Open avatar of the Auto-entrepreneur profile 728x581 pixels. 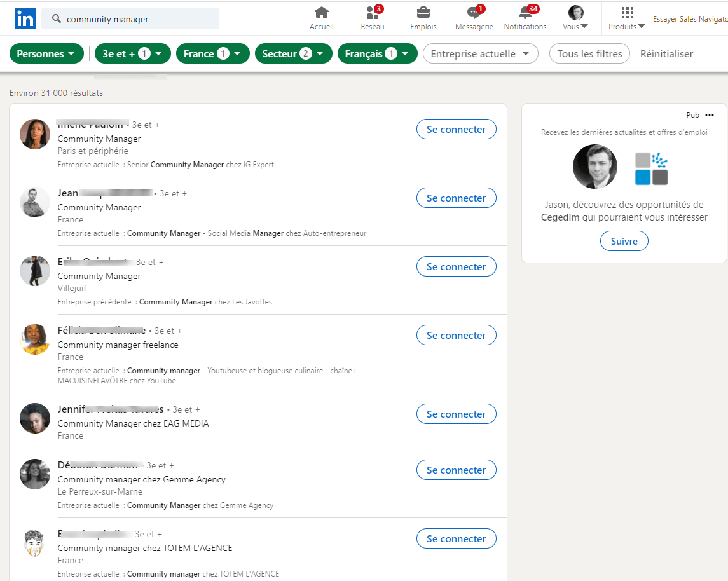pos(35,202)
